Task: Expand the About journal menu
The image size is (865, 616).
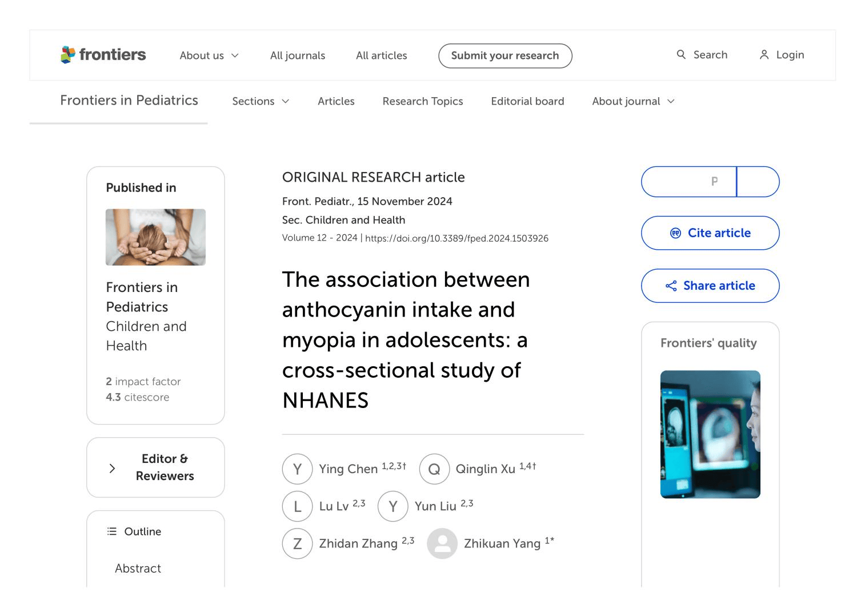Action: (633, 101)
